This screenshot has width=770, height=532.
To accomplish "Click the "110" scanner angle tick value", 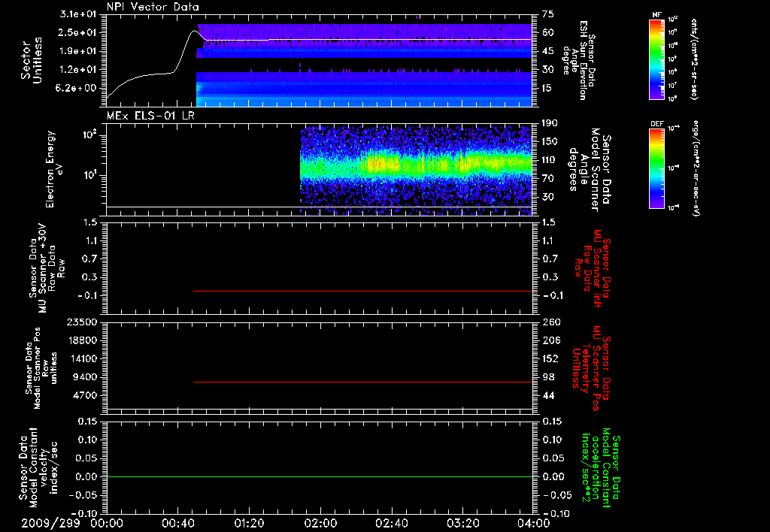I will coord(550,160).
